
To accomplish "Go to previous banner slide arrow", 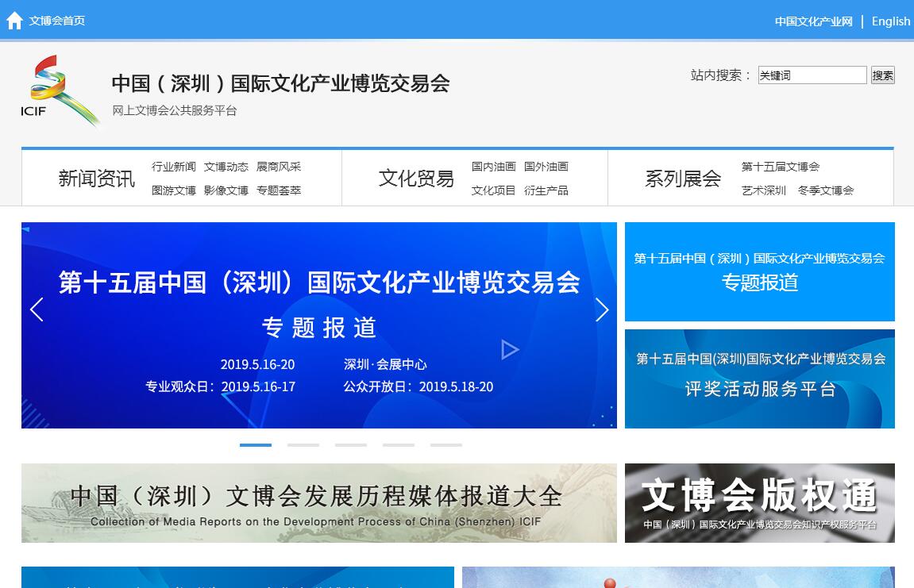I will (37, 310).
